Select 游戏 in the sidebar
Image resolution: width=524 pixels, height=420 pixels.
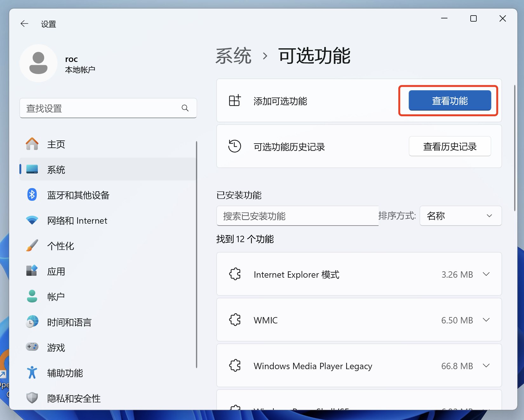[x=108, y=347]
